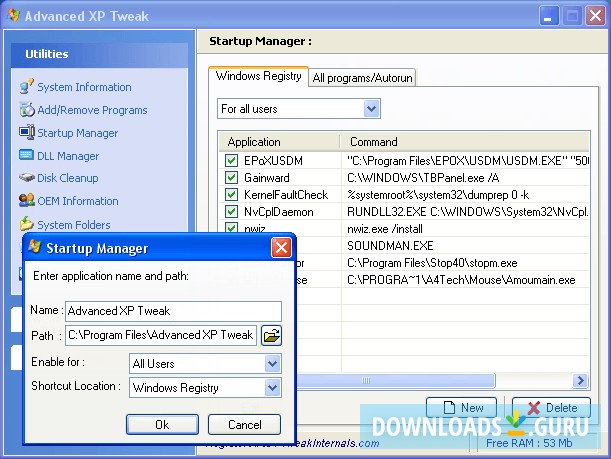611x459 pixels.
Task: Open DLL Manager utility
Action: tap(68, 156)
